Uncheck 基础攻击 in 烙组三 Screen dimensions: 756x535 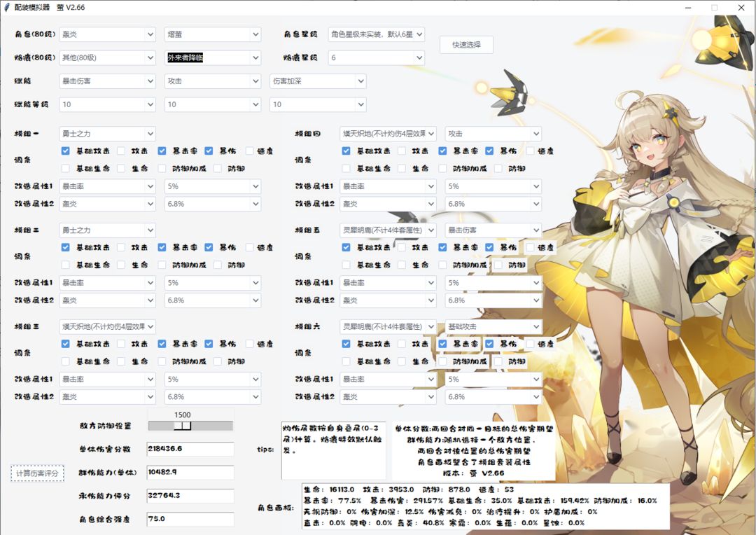pyautogui.click(x=66, y=344)
